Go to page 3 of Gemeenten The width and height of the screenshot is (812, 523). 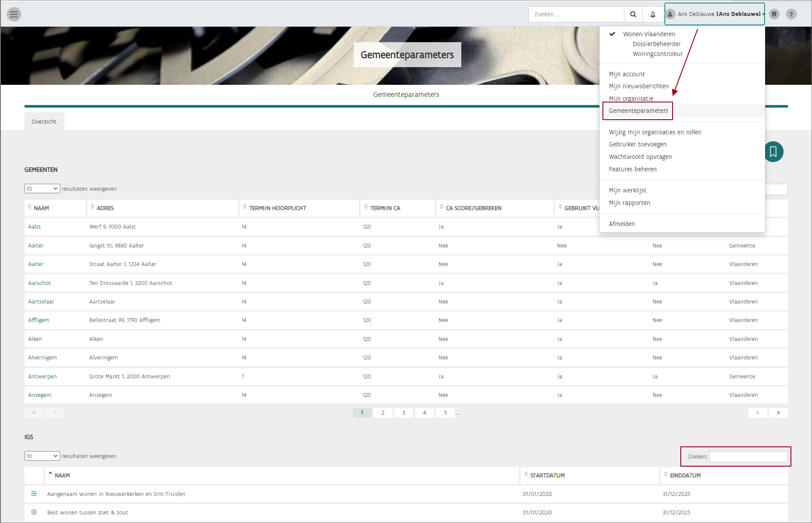click(404, 413)
